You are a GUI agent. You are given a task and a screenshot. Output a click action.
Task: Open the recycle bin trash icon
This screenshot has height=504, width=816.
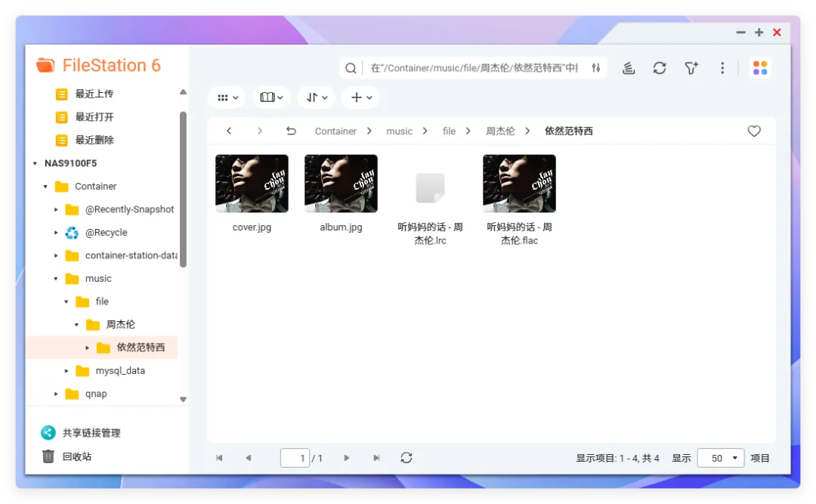pyautogui.click(x=48, y=456)
